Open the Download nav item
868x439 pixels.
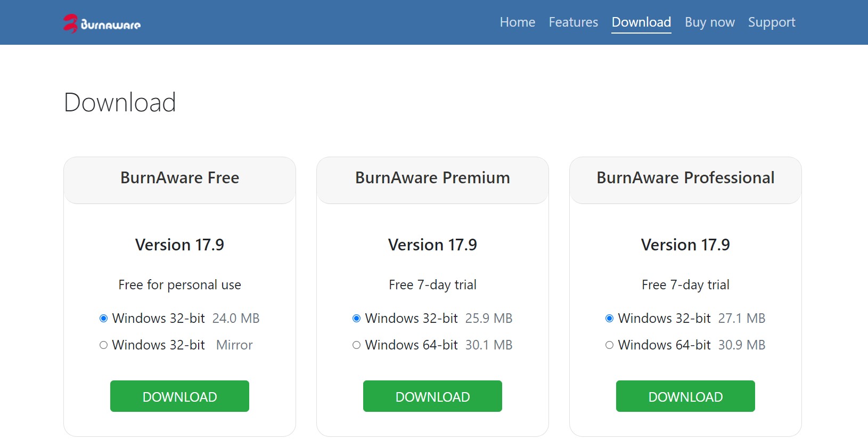(x=641, y=22)
